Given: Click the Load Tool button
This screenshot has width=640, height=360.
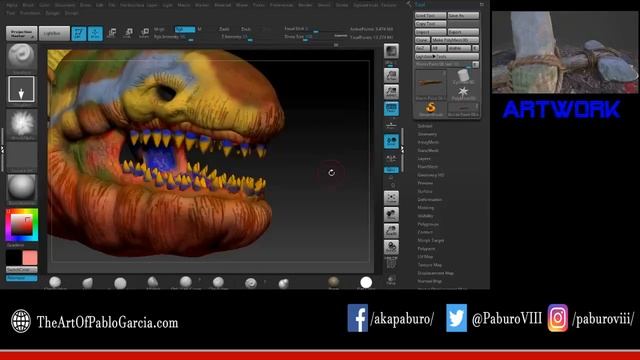Looking at the screenshot, I should pos(431,16).
